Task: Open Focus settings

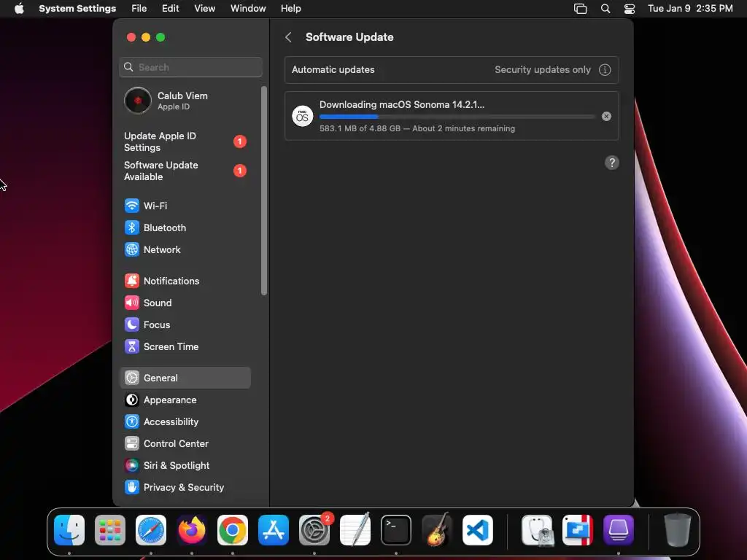Action: 185,324
